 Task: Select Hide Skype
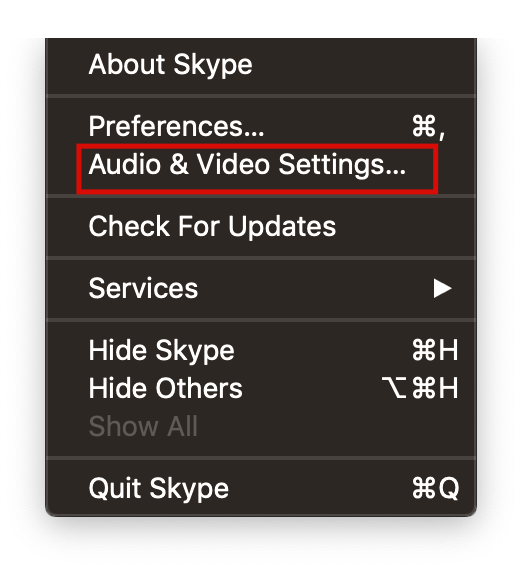[x=261, y=351]
